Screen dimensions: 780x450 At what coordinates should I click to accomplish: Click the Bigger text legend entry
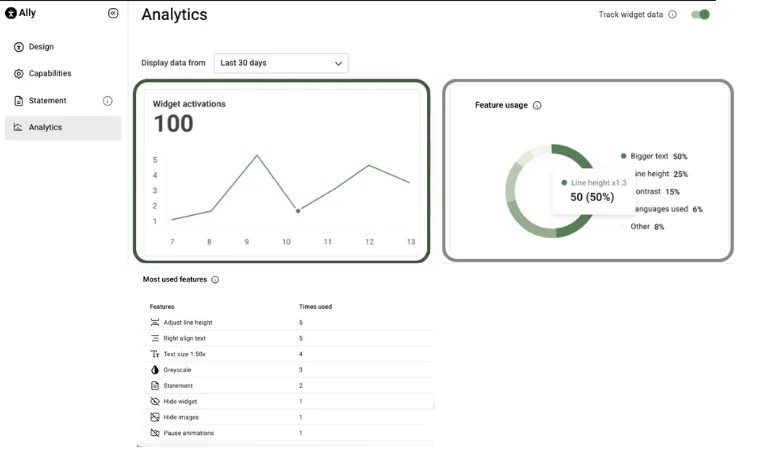click(x=654, y=156)
